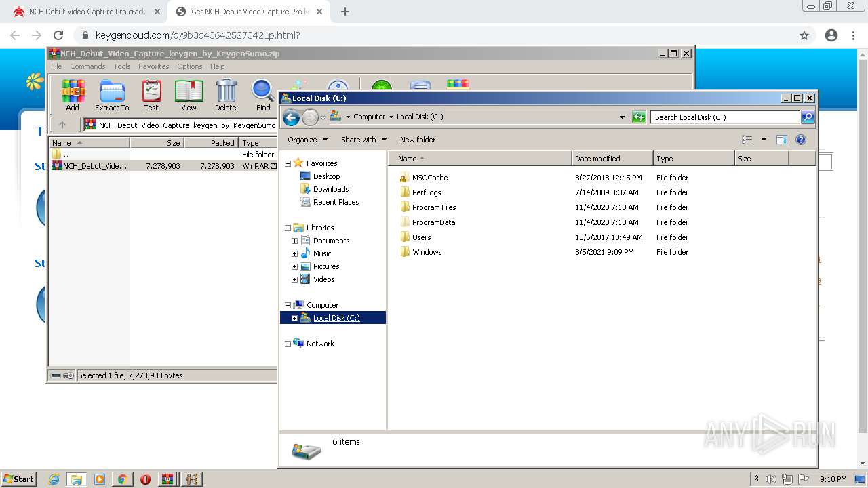This screenshot has width=868, height=488.
Task: Select the Users folder
Action: click(x=421, y=237)
